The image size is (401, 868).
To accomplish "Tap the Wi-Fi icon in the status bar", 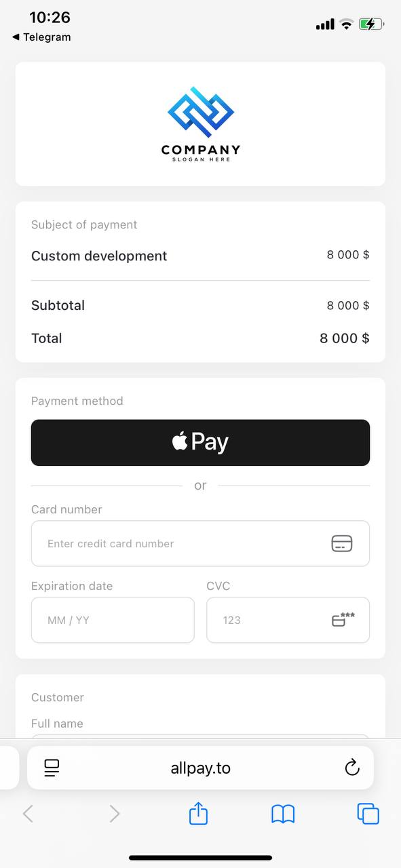I will click(346, 23).
